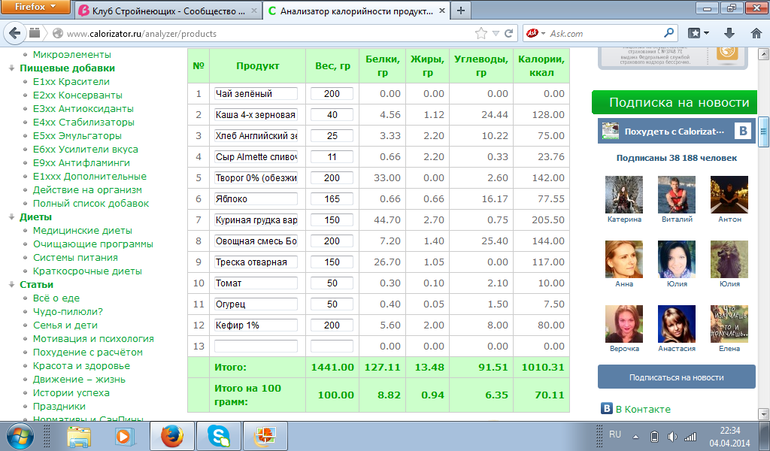Click the VK logo in Calorizator widget
The image size is (770, 451).
(742, 131)
